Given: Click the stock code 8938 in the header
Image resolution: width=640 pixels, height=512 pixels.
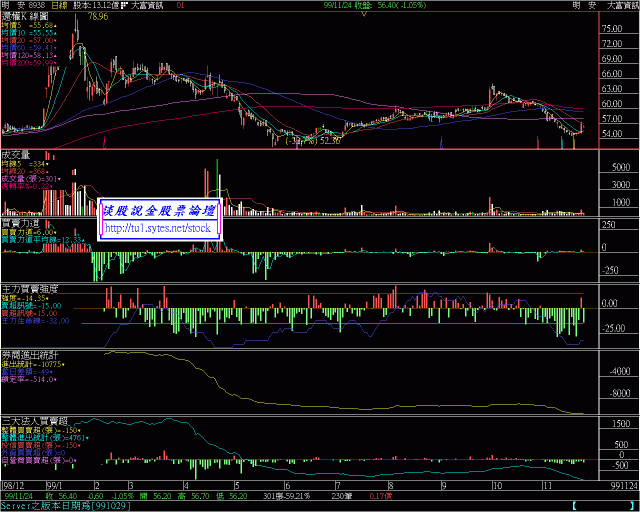Looking at the screenshot, I should [x=38, y=5].
